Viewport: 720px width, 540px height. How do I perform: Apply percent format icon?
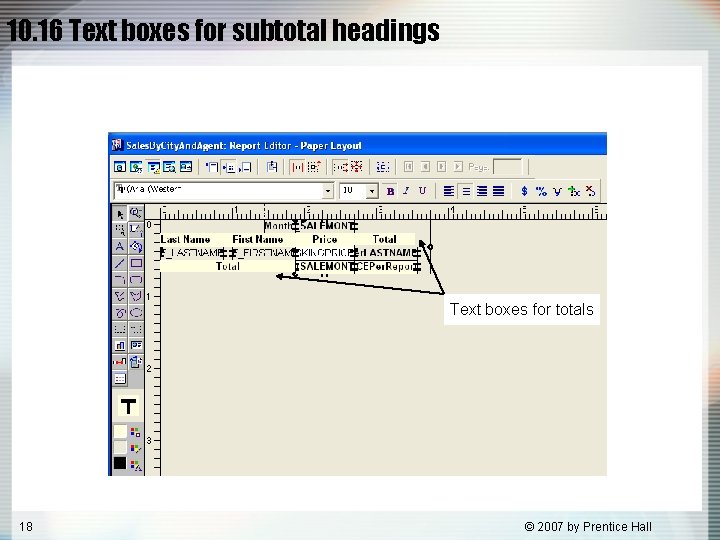coord(541,191)
